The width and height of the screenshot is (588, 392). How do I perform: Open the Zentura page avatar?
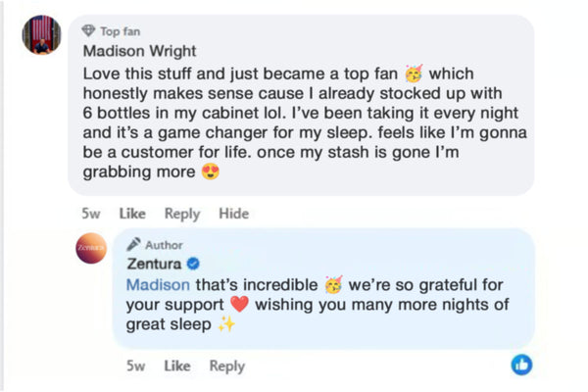point(91,250)
